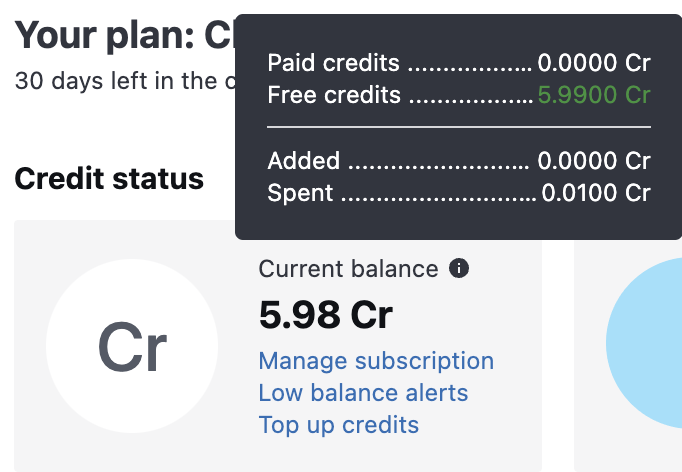Click the Current balance label
Viewport: 682px width, 472px height.
[348, 269]
